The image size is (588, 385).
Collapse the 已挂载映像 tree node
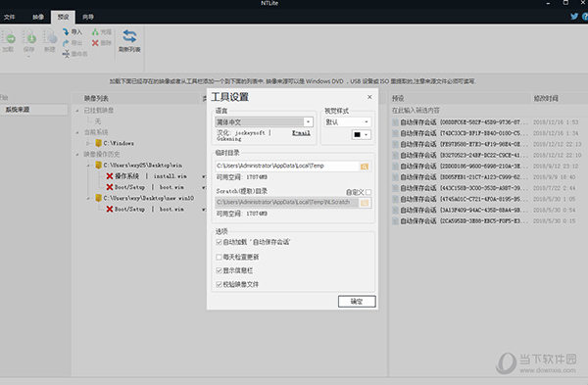pyautogui.click(x=77, y=111)
